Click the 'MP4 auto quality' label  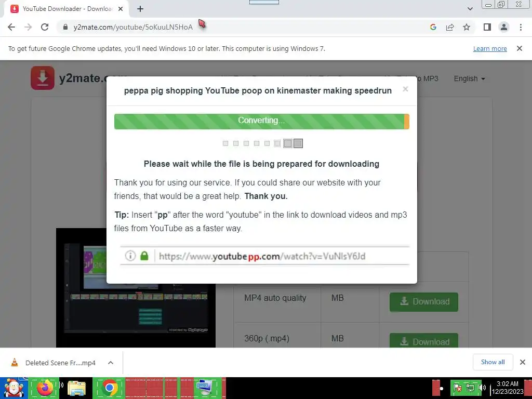point(275,298)
